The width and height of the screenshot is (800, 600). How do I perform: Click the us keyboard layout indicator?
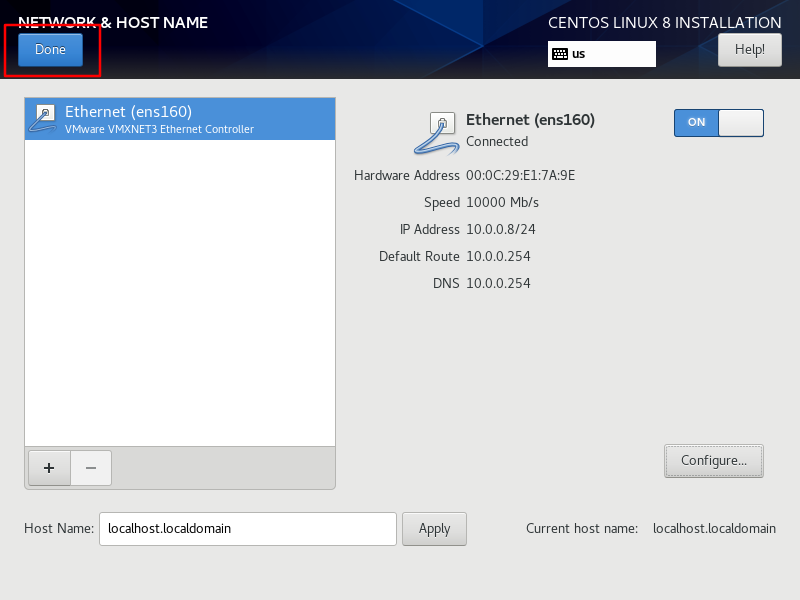[602, 54]
